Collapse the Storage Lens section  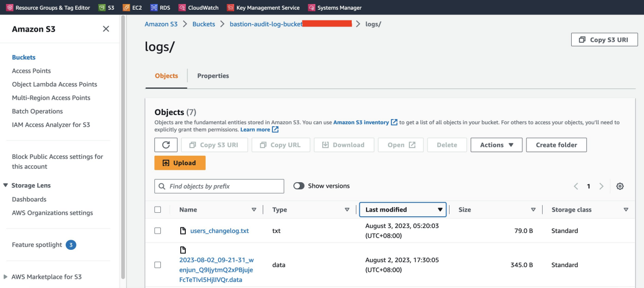click(x=6, y=186)
